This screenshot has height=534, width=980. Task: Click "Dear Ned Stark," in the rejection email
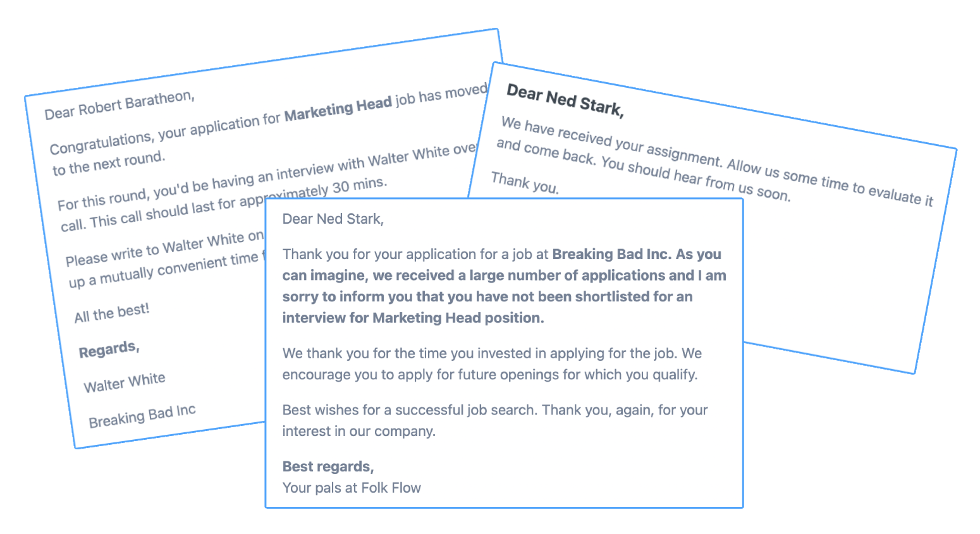point(333,219)
